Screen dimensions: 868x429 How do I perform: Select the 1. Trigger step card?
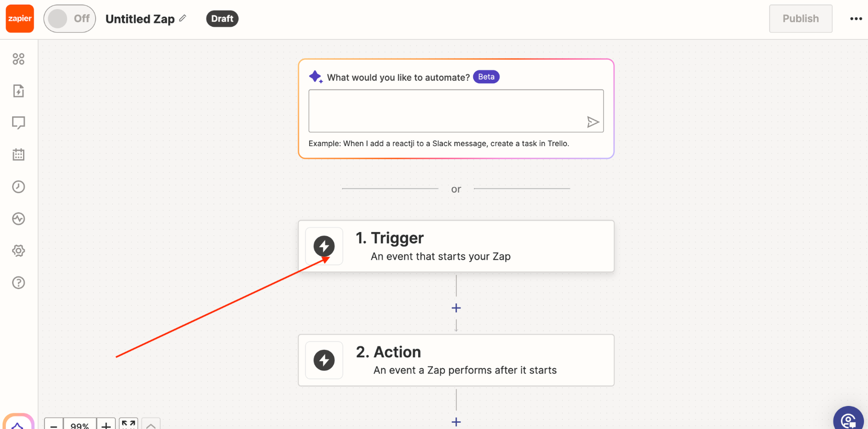[456, 246]
